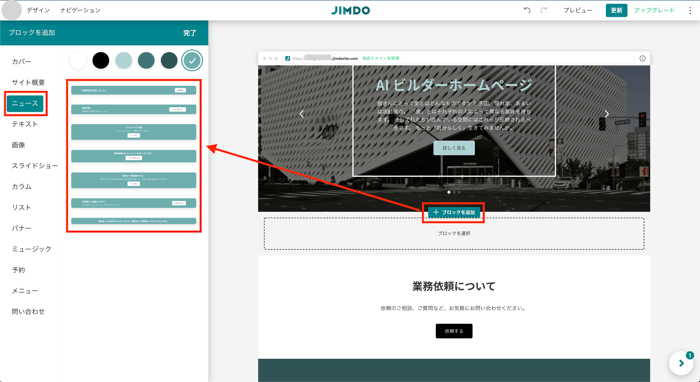700x382 pixels.
Task: Click the jimdosite.com address text
Action: [345, 58]
